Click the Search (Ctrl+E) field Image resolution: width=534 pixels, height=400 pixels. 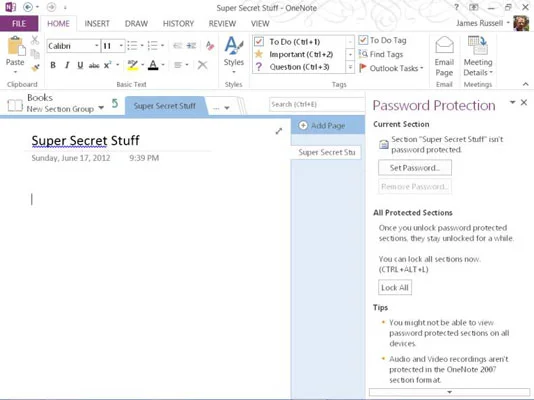[316, 104]
